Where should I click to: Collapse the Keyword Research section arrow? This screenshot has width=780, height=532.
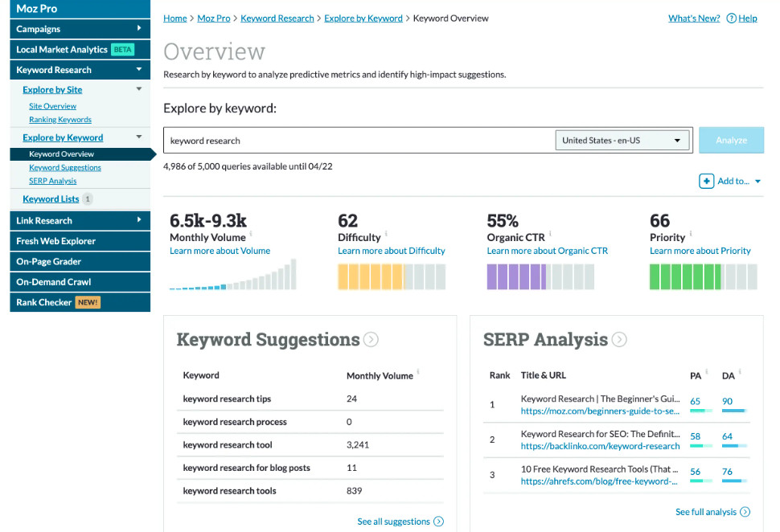[x=139, y=70]
